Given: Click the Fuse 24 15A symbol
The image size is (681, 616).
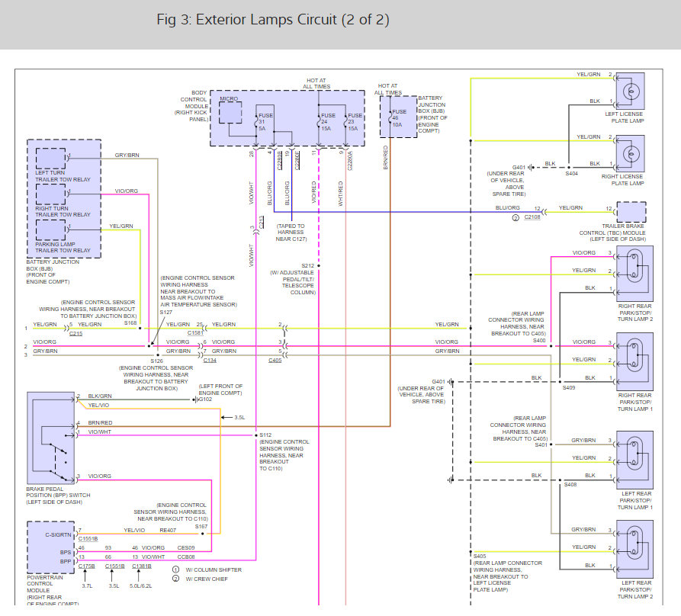Looking at the screenshot, I should pyautogui.click(x=319, y=122).
